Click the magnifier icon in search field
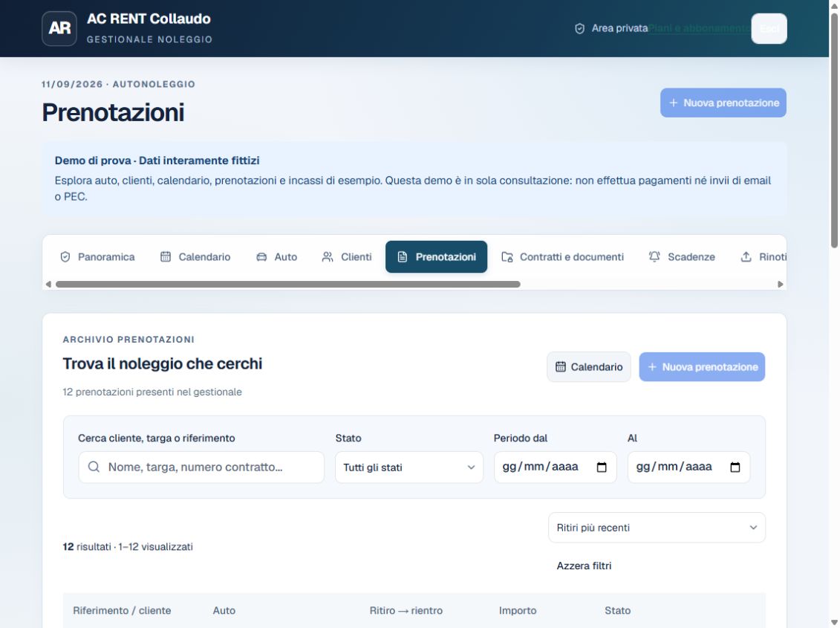Screen dimensions: 840x628 (94, 467)
